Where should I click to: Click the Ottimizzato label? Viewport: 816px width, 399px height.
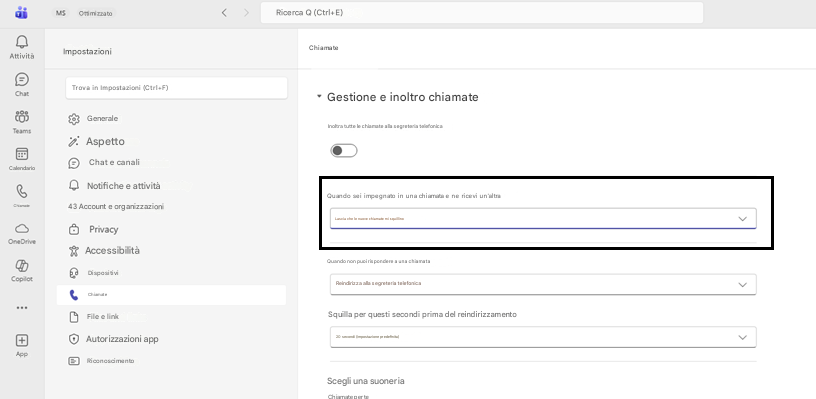pyautogui.click(x=95, y=14)
